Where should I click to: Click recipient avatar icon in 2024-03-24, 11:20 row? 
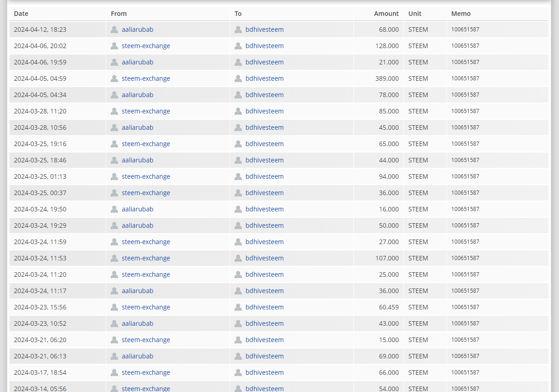point(238,274)
